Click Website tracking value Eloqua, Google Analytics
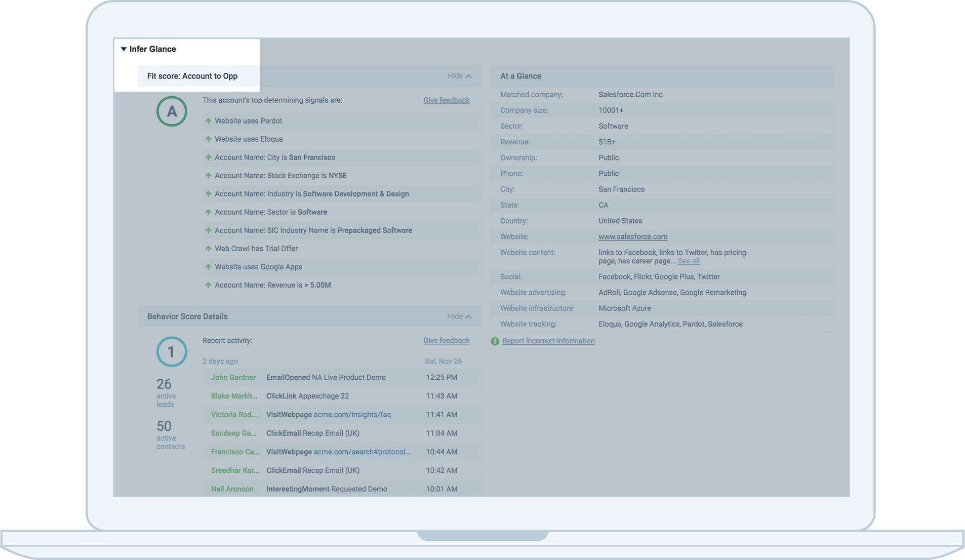Image resolution: width=965 pixels, height=560 pixels. (x=670, y=324)
